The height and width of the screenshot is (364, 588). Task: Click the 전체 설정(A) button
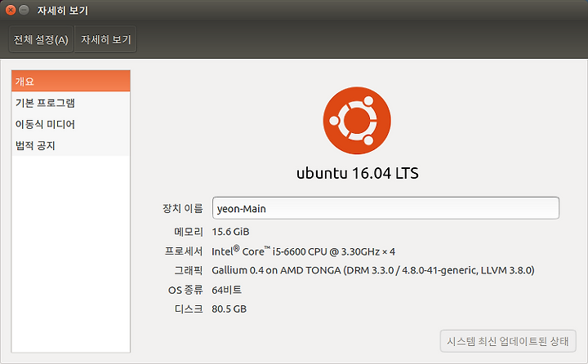click(x=41, y=39)
